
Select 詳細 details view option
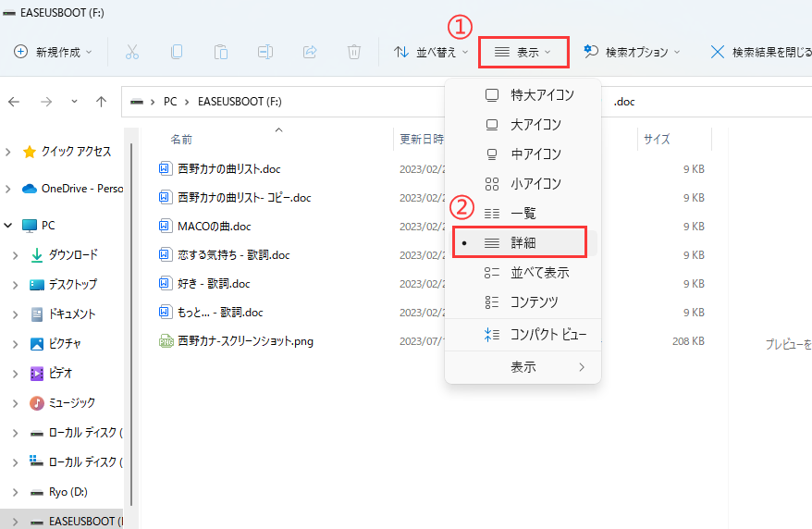click(x=523, y=242)
